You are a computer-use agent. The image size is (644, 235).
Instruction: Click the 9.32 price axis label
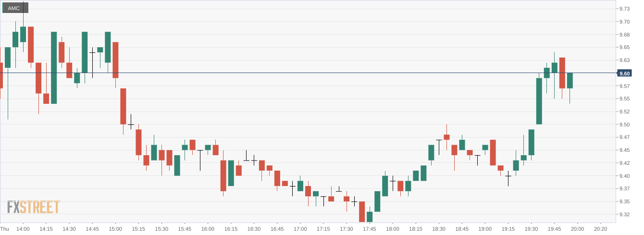pos(625,214)
